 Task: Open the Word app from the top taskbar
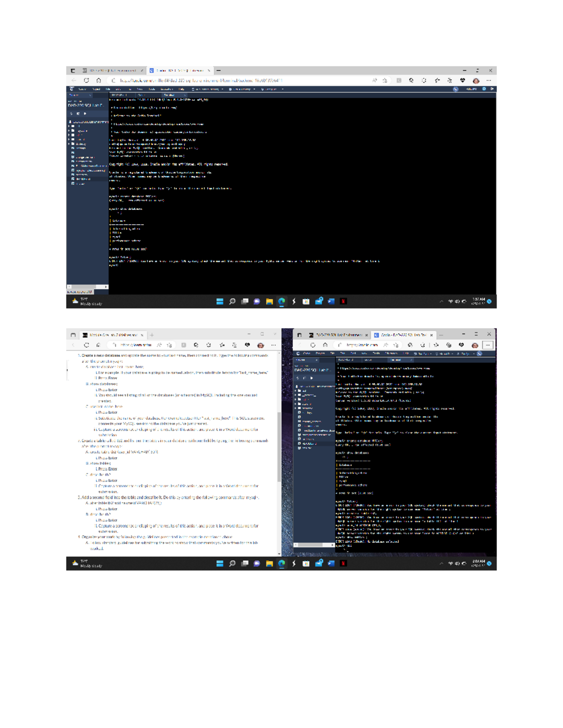point(331,301)
